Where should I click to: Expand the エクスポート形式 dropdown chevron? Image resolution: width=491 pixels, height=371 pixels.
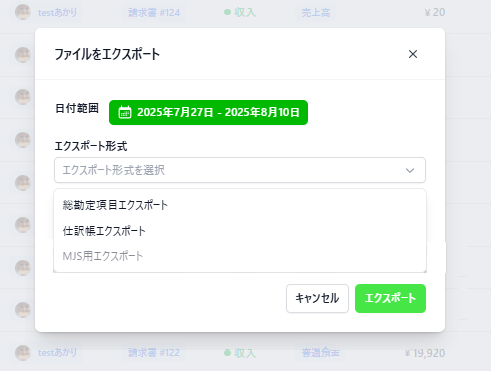pos(410,170)
